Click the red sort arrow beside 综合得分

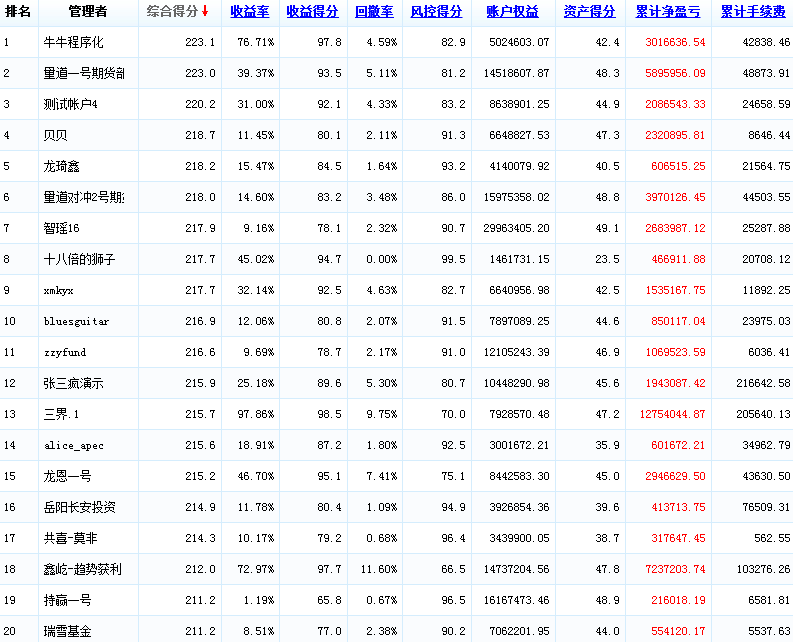[x=205, y=12]
